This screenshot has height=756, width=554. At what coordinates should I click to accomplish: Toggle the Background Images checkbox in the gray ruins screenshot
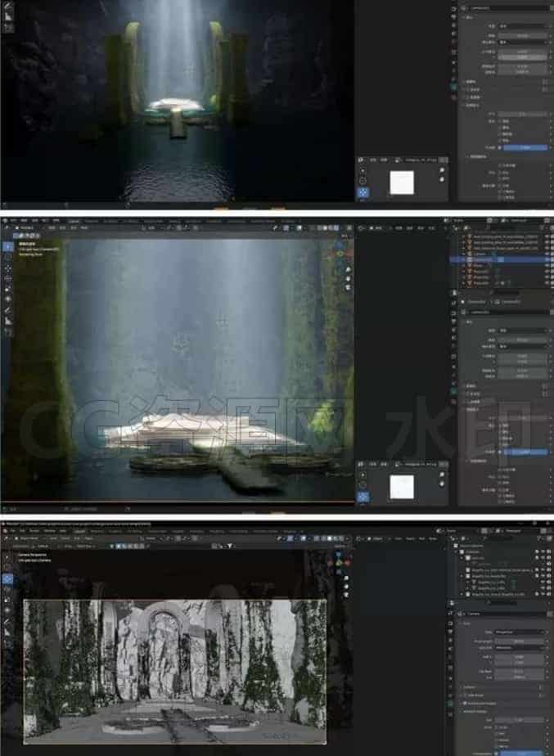click(466, 704)
